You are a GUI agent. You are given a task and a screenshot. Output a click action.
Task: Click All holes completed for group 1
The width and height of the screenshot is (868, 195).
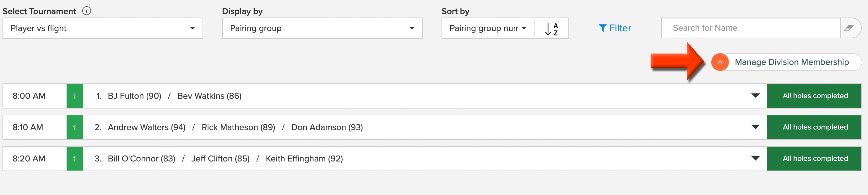point(814,96)
